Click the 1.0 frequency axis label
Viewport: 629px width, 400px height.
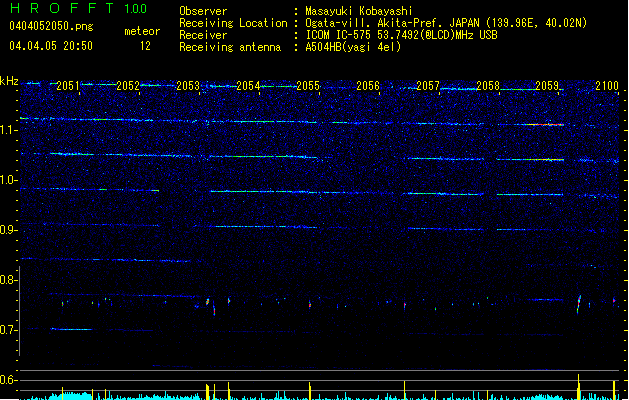(8, 180)
